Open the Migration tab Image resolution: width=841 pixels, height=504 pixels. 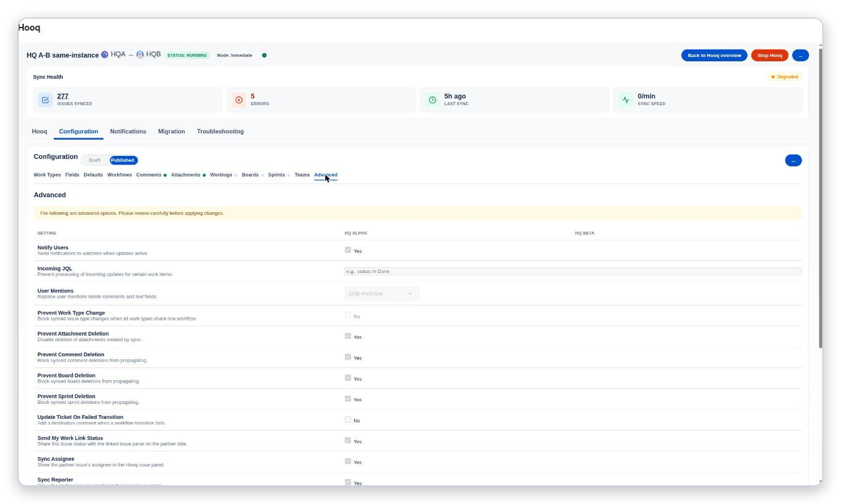coord(171,131)
